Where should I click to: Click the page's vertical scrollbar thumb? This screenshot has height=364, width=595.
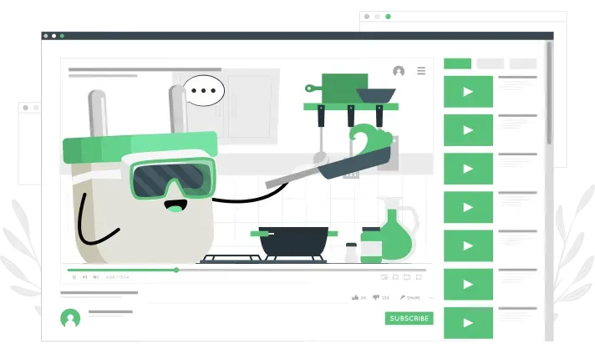[x=549, y=93]
